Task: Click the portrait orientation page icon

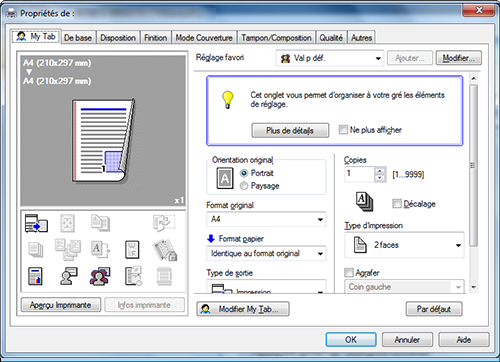Action: [x=225, y=178]
